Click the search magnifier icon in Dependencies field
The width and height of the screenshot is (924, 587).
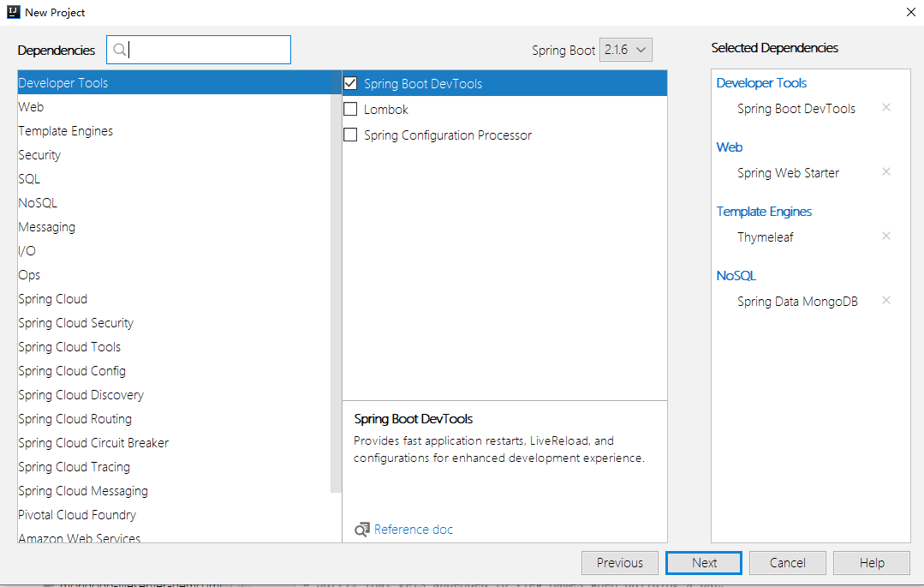pyautogui.click(x=120, y=50)
